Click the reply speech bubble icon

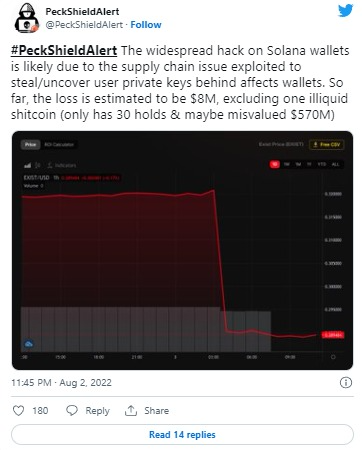coord(72,410)
